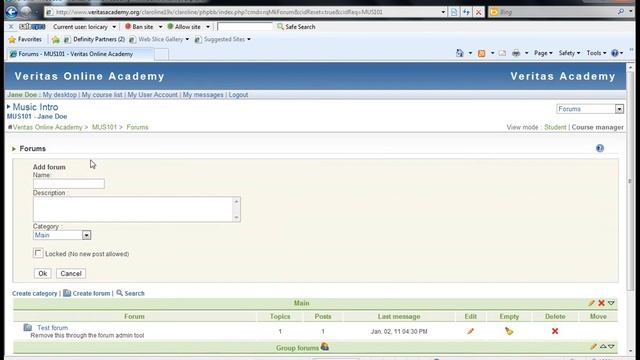Click the Ok button
The height and width of the screenshot is (360, 640).
tap(42, 273)
